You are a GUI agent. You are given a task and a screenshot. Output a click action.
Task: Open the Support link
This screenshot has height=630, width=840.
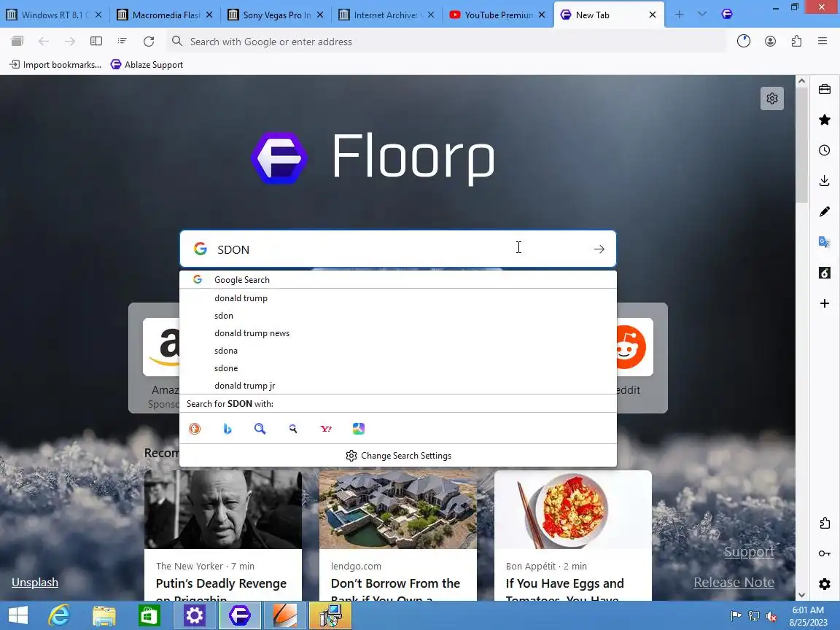(x=749, y=552)
